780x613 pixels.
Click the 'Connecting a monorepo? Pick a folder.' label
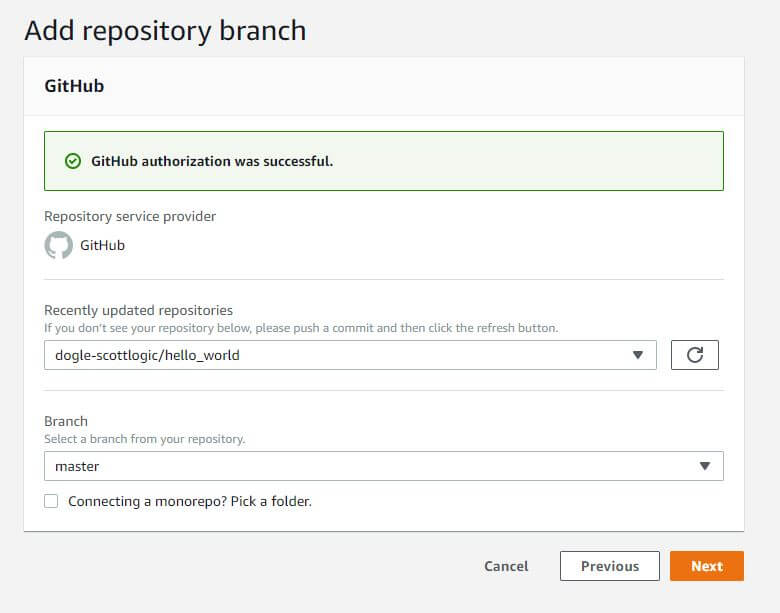(x=190, y=501)
